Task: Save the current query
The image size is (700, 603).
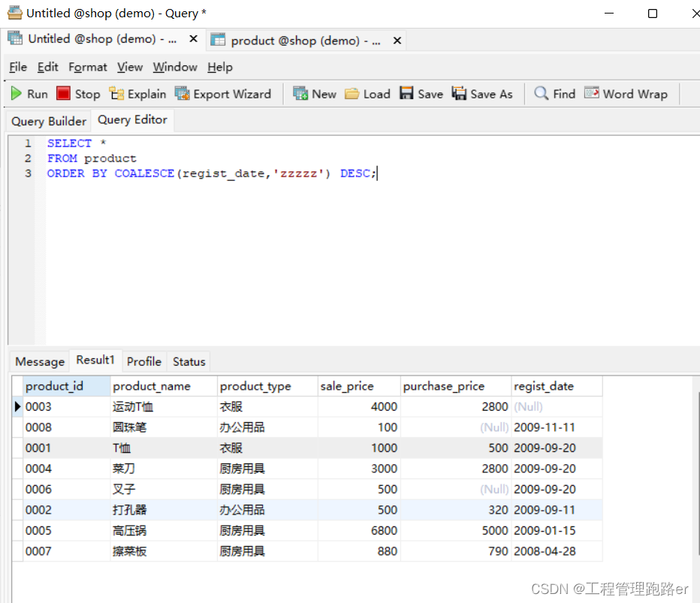Action: [x=421, y=93]
